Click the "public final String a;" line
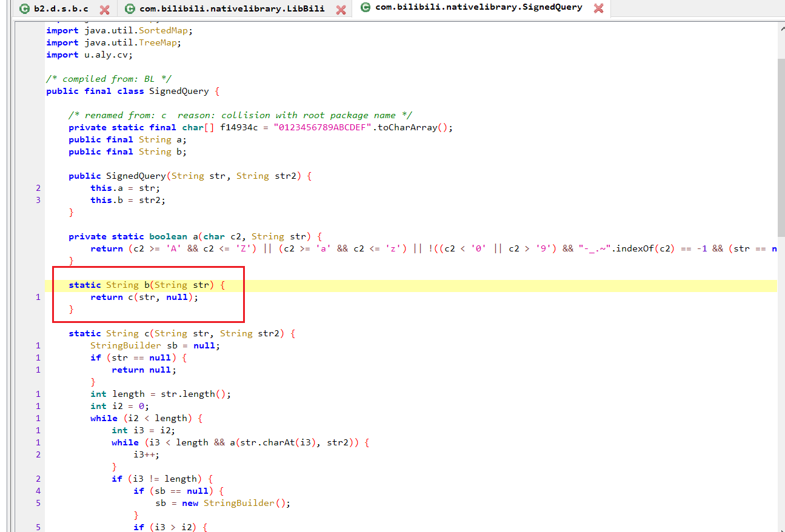This screenshot has height=532, width=785. tap(128, 139)
